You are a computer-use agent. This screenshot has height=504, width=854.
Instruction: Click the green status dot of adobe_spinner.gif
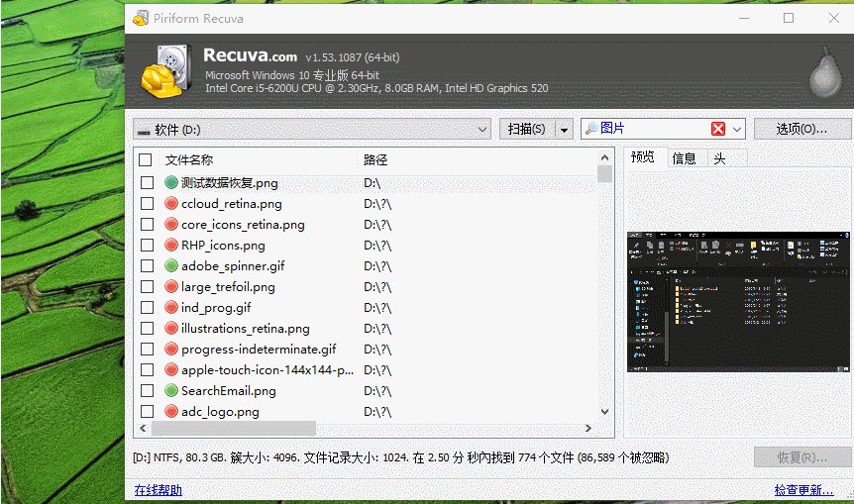pyautogui.click(x=171, y=265)
